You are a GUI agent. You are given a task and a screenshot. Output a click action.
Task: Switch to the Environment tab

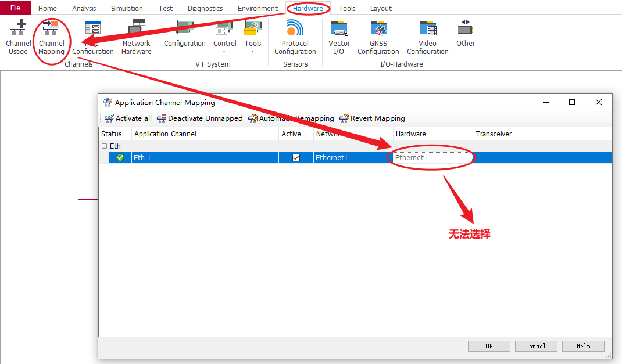pos(258,8)
